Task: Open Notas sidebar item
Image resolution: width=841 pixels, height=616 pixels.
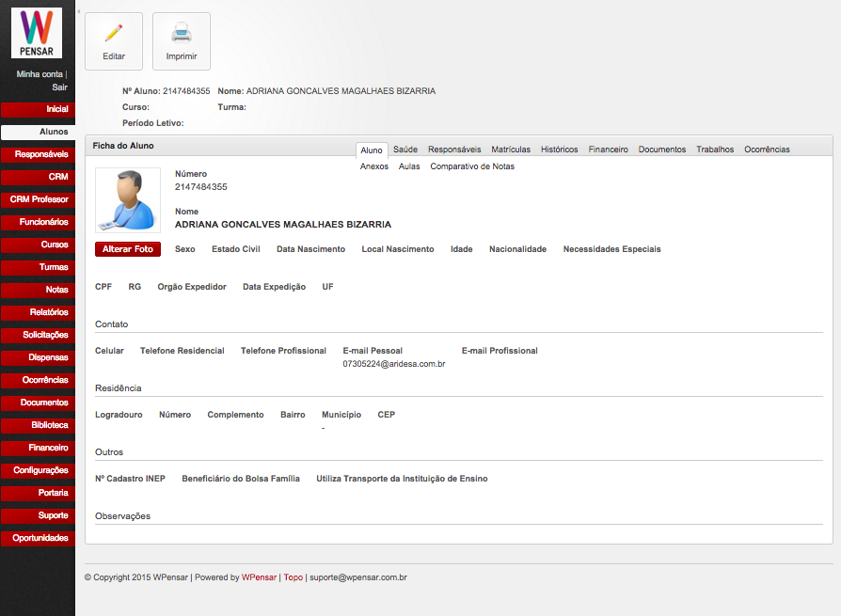Action: pos(38,290)
